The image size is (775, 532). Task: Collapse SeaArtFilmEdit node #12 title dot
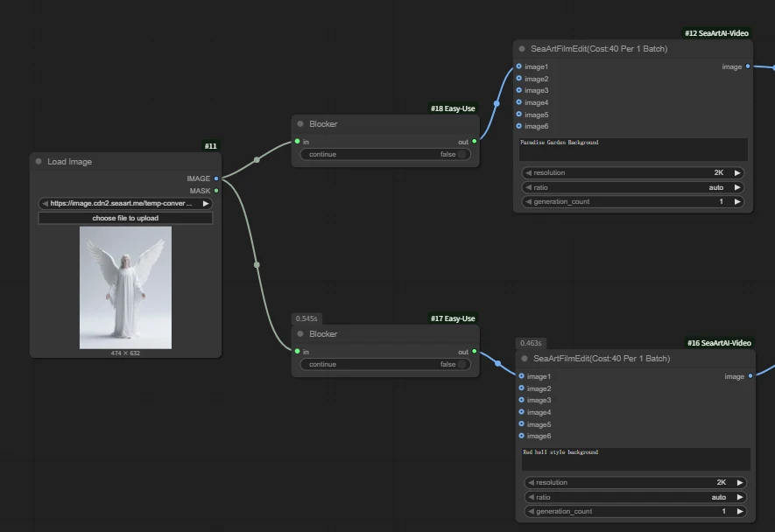(x=522, y=49)
